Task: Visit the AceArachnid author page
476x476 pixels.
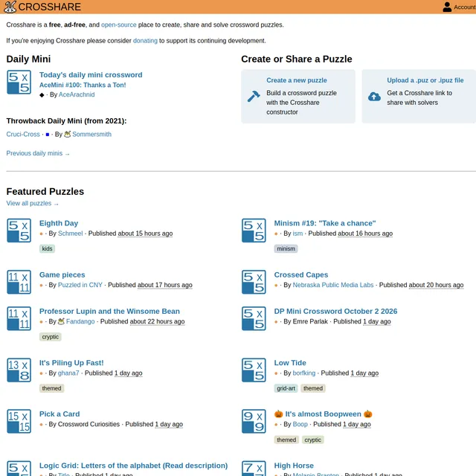Action: point(77,94)
